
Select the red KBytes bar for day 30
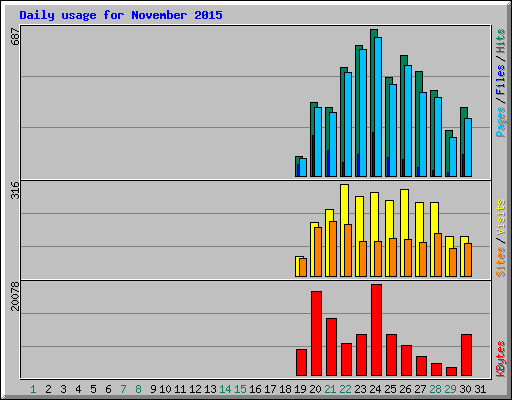[x=466, y=355]
